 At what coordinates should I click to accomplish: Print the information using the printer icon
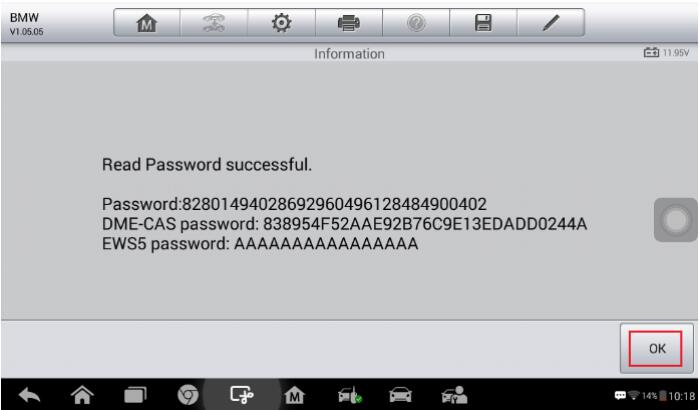point(349,22)
